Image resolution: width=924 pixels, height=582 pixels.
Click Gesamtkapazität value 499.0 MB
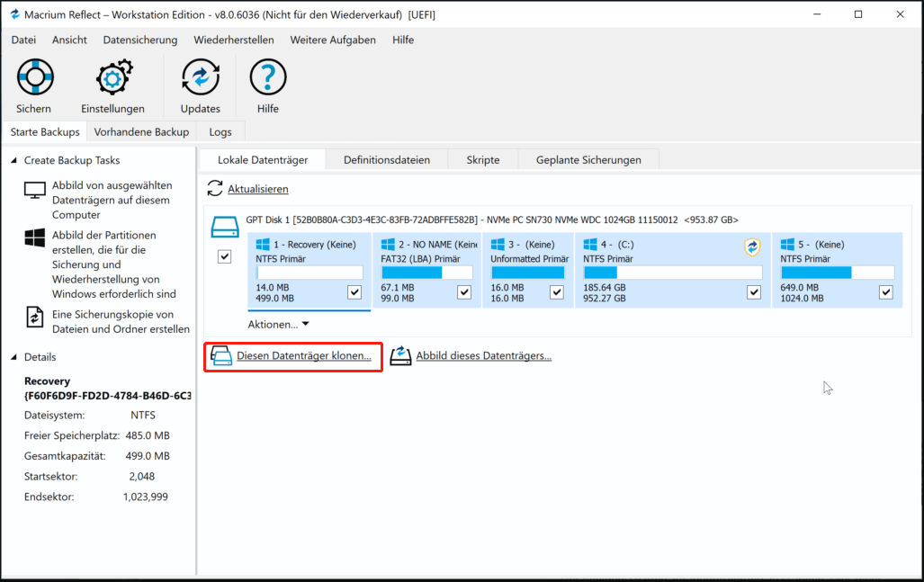click(x=148, y=456)
